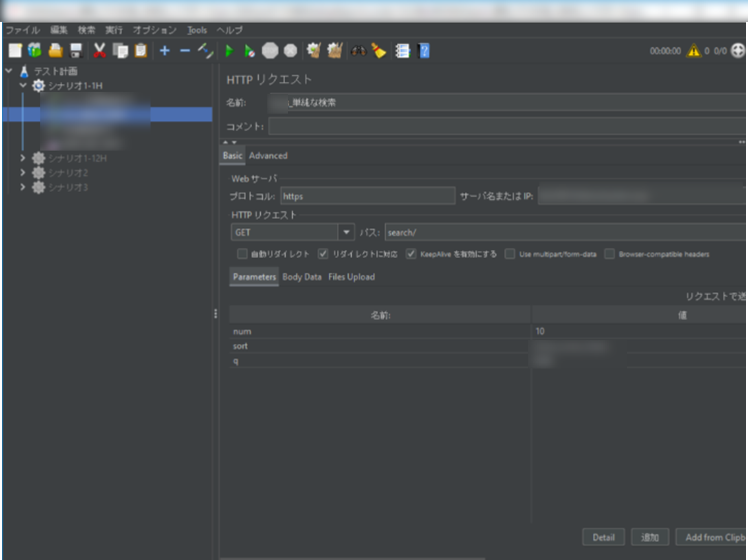Click the 追加 button

click(x=650, y=537)
